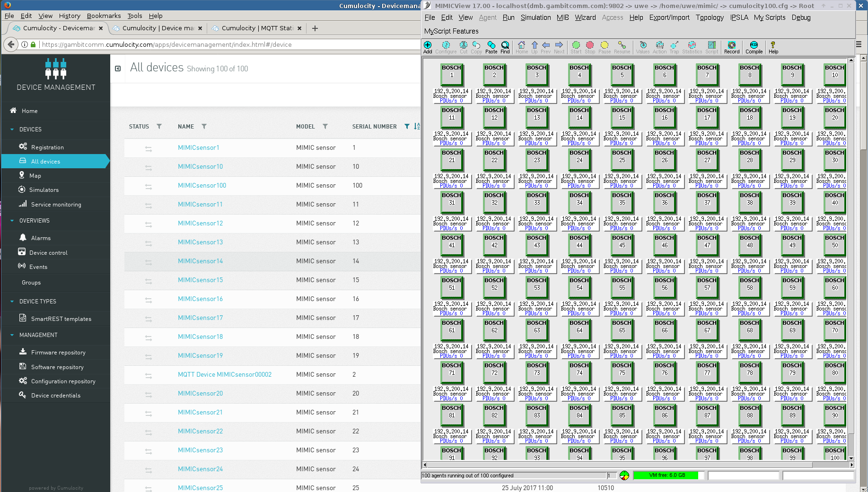
Task: Toggle sort order on Serial Number column
Action: click(x=417, y=126)
